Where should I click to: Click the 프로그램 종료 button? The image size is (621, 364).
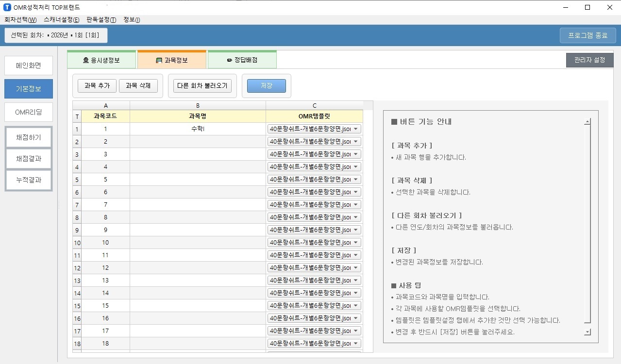[587, 35]
